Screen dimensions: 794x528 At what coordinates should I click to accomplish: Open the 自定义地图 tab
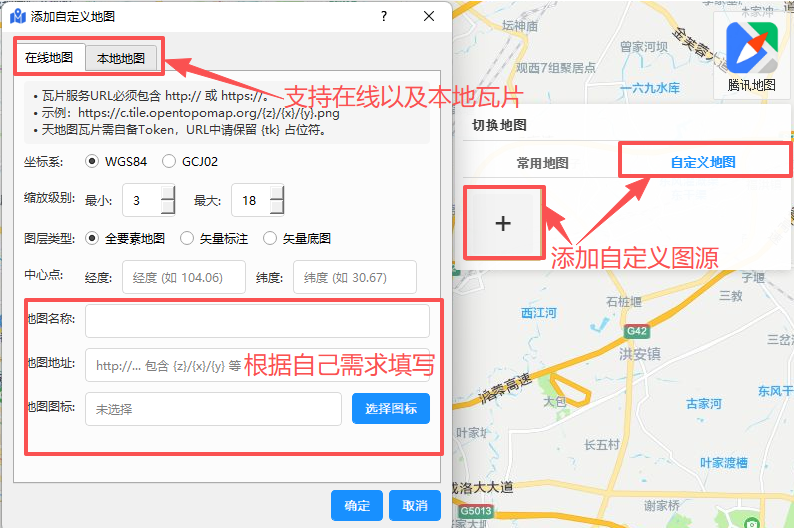point(703,162)
